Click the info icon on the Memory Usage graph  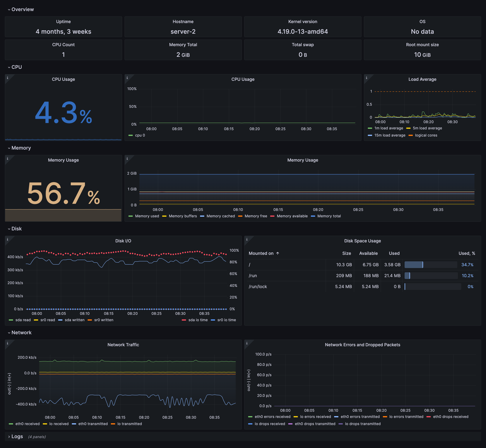pos(127,158)
